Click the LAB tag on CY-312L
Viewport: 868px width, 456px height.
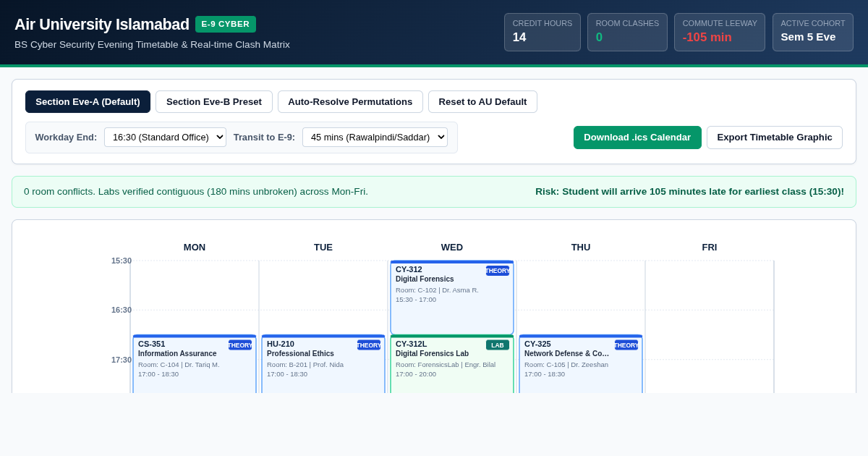(x=498, y=345)
